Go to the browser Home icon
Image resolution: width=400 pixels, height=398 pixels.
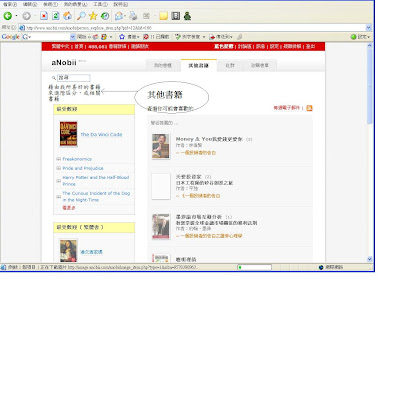(67, 16)
